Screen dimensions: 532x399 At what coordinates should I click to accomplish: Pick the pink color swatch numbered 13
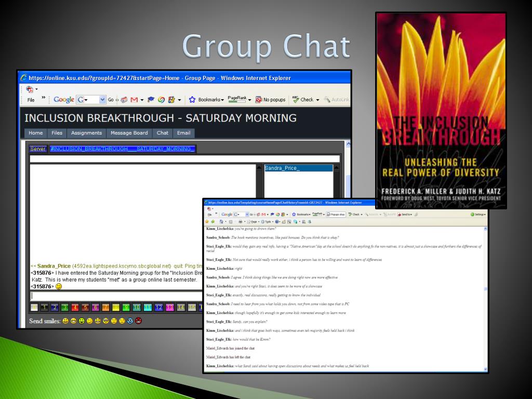[x=170, y=308]
